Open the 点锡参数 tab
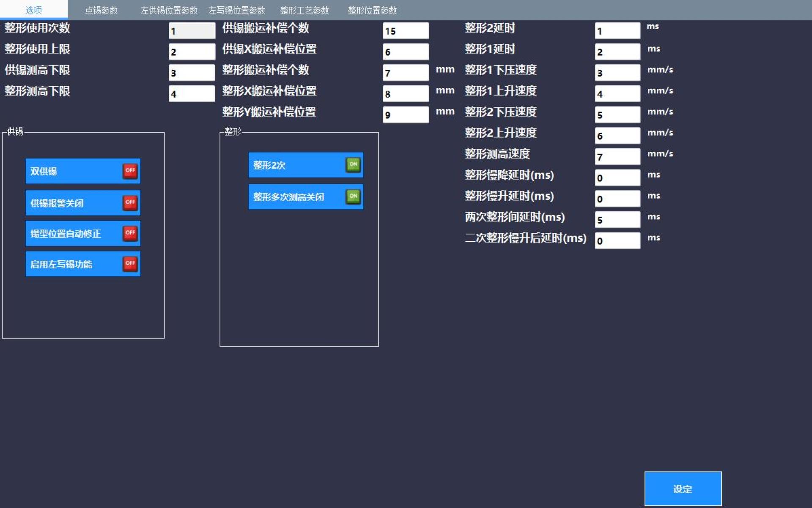The height and width of the screenshot is (508, 812). point(101,10)
